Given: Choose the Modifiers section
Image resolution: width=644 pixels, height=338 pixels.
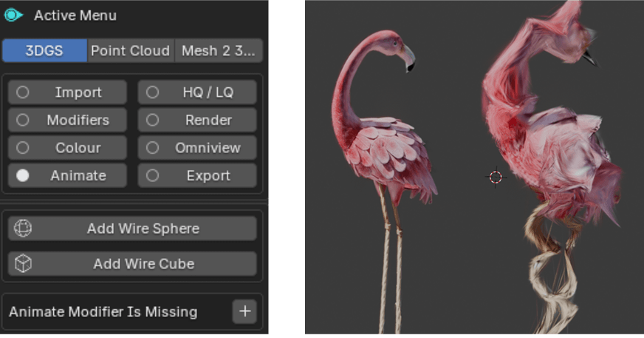Looking at the screenshot, I should 67,120.
